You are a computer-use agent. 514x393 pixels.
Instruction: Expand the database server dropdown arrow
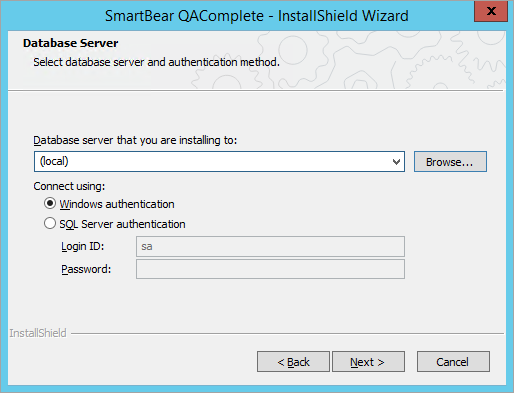point(396,162)
